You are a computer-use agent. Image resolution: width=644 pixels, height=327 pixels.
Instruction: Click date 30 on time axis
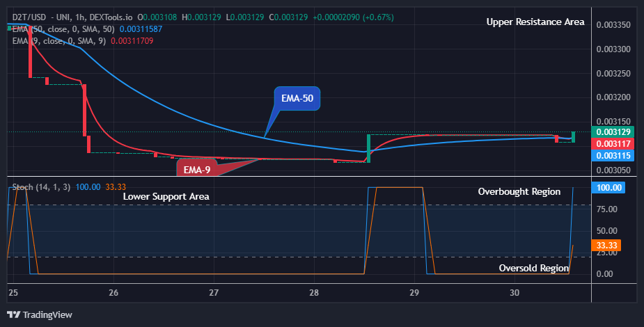pos(515,292)
